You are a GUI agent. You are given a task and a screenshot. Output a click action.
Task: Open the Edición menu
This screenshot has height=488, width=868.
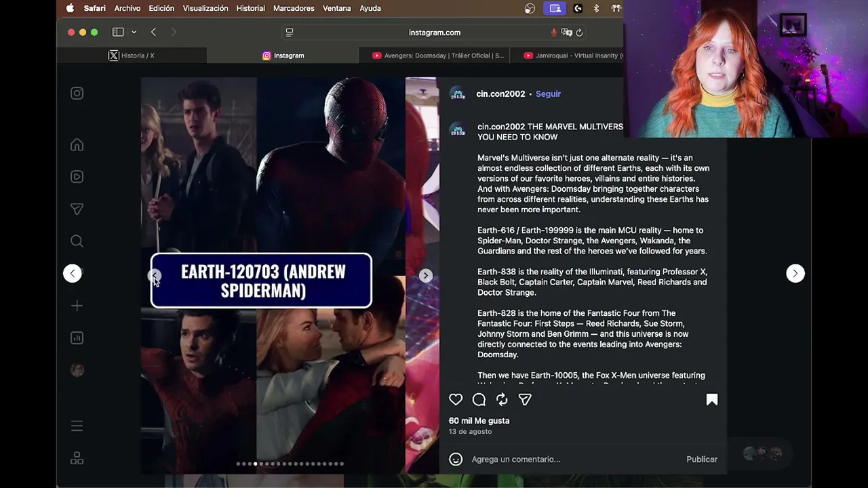point(161,8)
